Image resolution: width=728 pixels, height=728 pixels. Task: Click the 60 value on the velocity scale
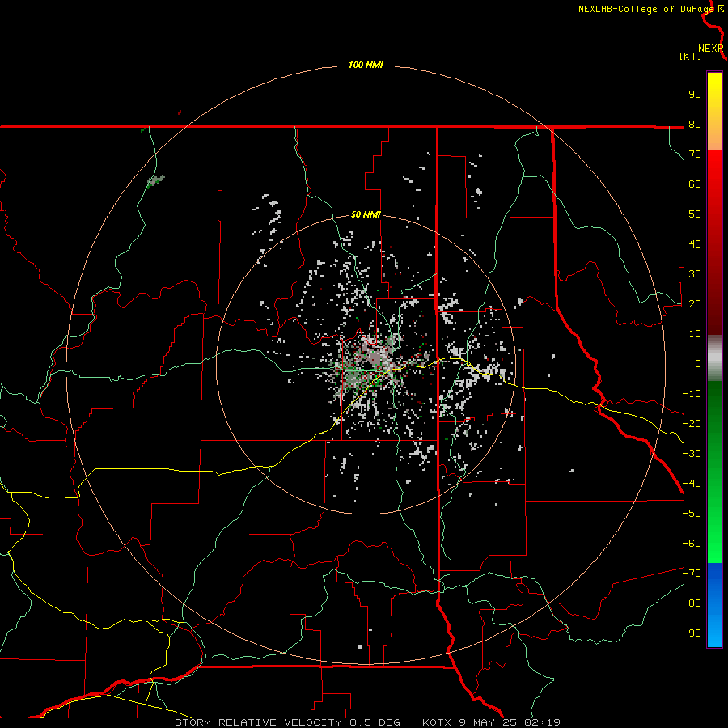695,184
